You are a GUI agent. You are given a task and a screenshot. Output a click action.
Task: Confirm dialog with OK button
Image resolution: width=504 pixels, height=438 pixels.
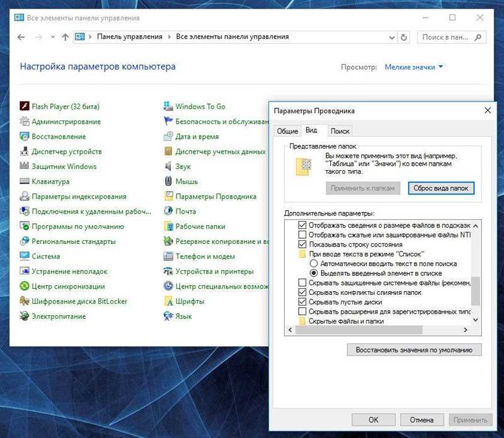pos(373,420)
